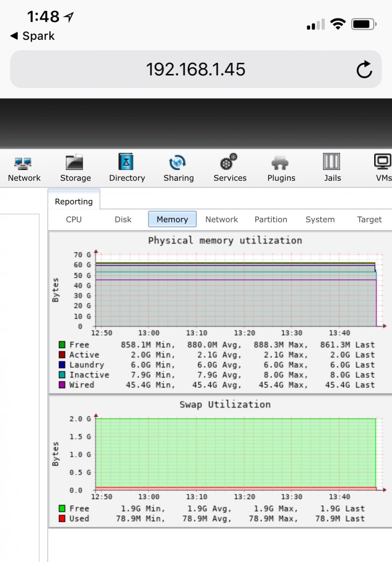
Task: Click the Wired legend label
Action: (x=82, y=385)
